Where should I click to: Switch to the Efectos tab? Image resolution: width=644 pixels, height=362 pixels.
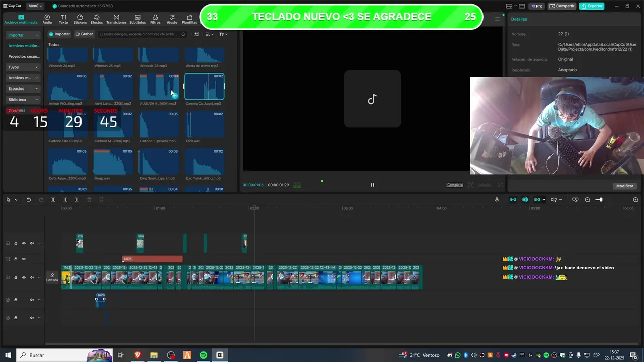click(x=97, y=19)
